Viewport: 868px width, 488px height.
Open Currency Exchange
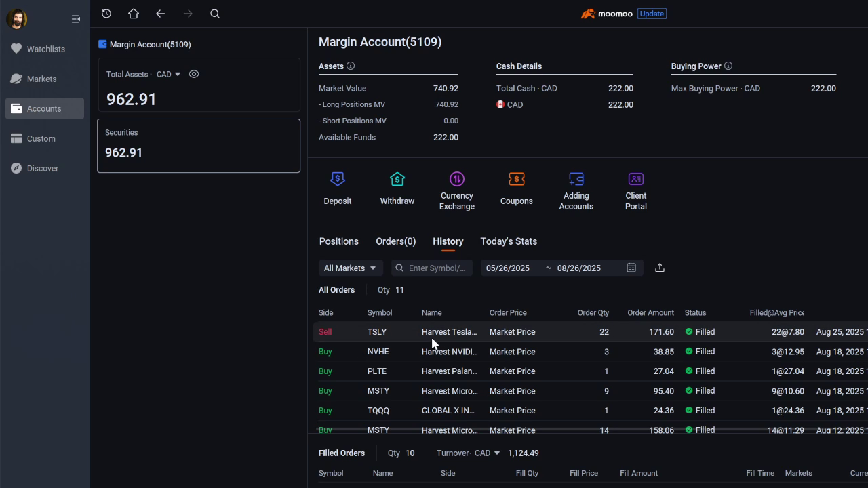click(456, 180)
